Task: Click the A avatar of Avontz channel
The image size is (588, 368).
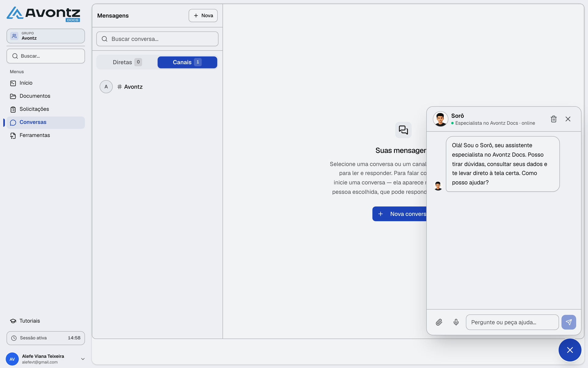Action: [106, 87]
